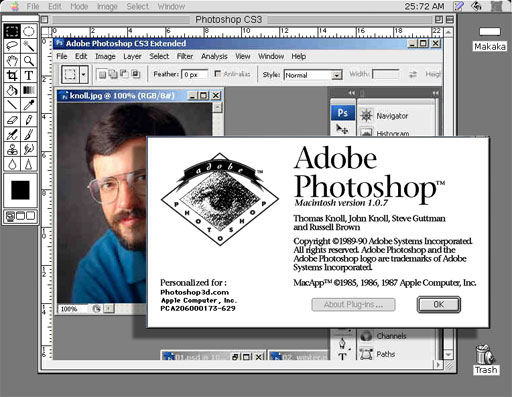Image resolution: width=512 pixels, height=397 pixels.
Task: Click the black foreground color swatch
Action: [x=20, y=190]
